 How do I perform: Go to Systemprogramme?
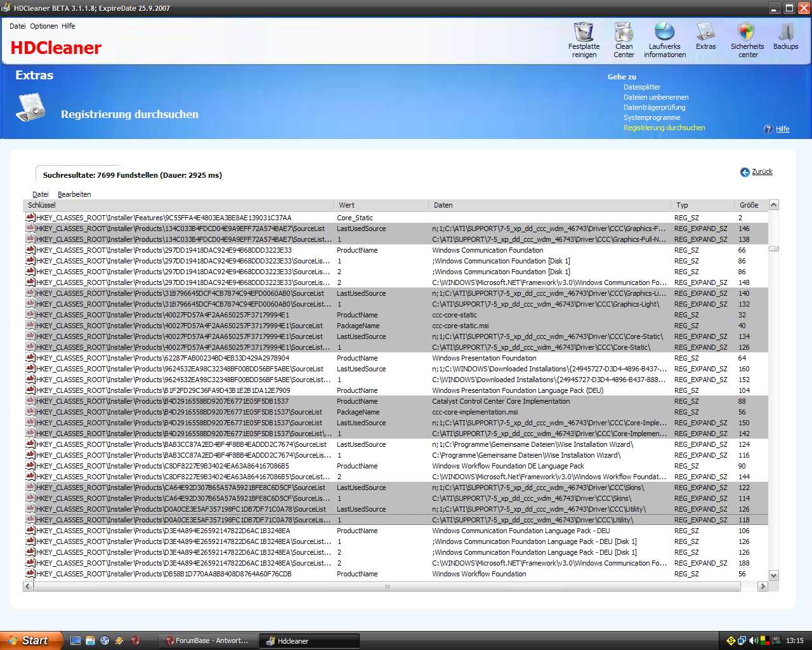click(652, 117)
